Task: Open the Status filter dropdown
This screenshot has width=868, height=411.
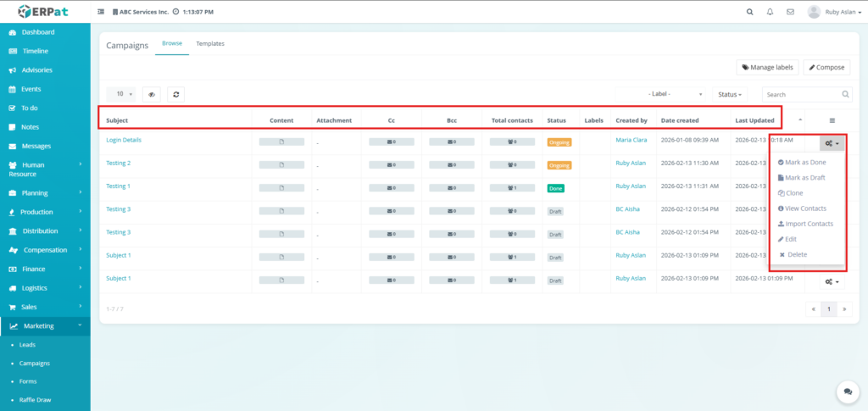Action: click(730, 94)
